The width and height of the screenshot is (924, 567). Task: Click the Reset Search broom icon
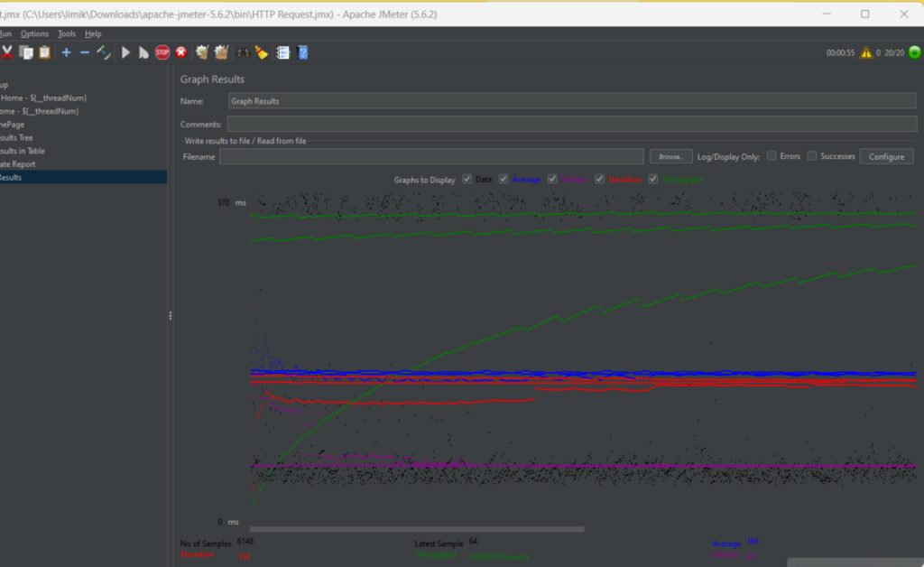click(262, 52)
